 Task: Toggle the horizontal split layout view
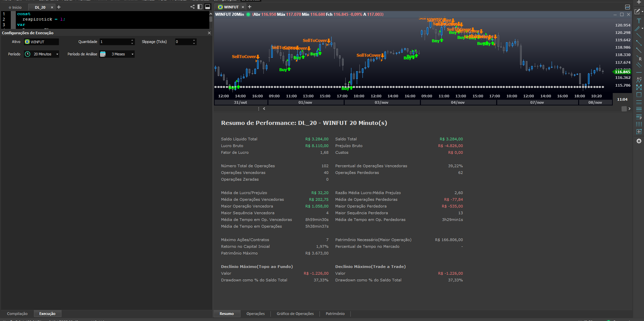pos(208,6)
